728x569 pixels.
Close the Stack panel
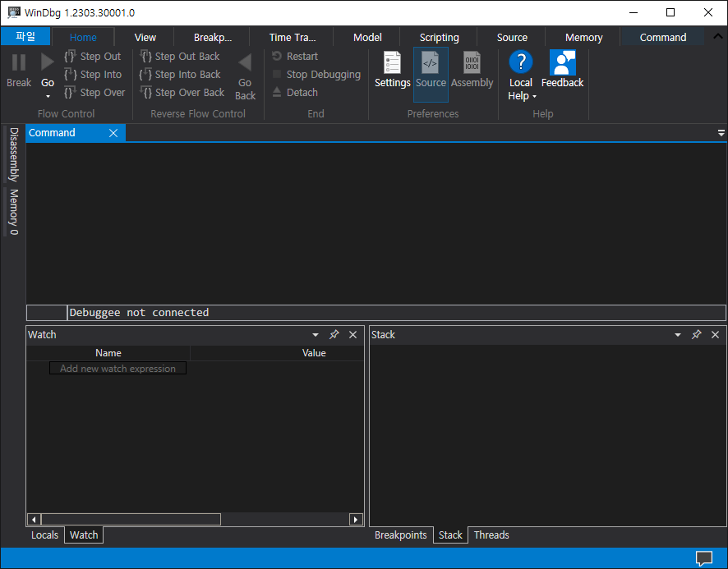point(715,335)
